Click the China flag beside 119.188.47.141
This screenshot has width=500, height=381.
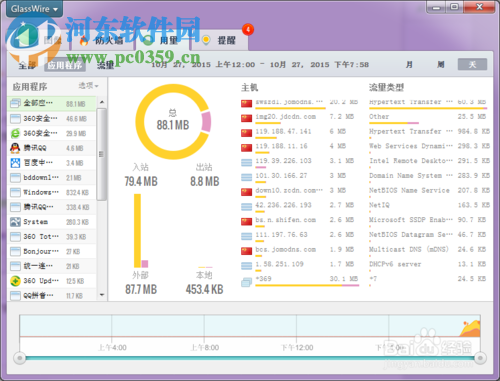click(x=246, y=133)
